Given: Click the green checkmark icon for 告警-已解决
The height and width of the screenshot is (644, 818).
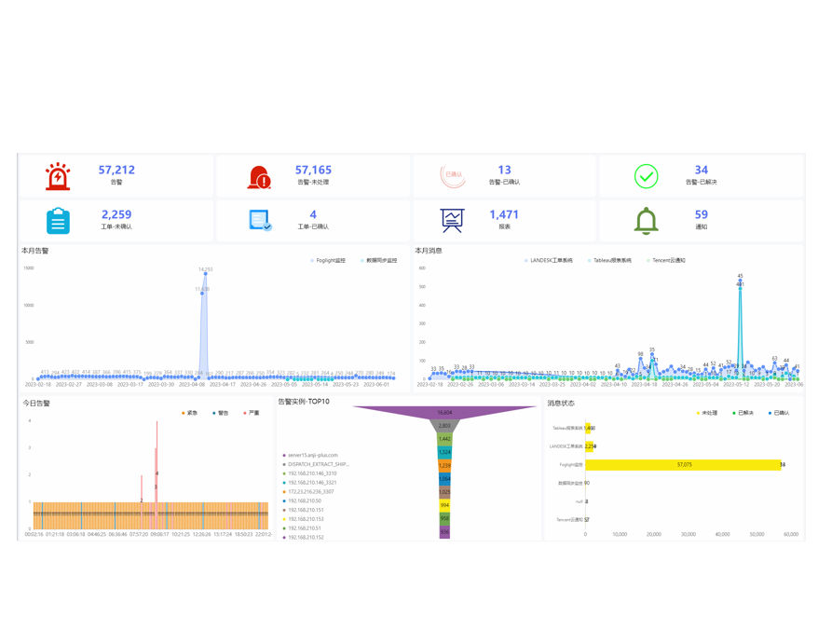Looking at the screenshot, I should point(646,175).
